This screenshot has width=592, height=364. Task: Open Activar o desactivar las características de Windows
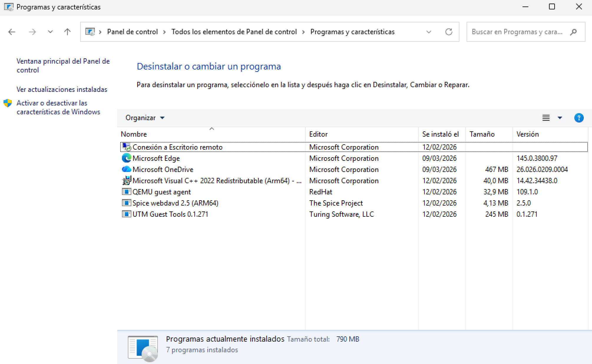pyautogui.click(x=58, y=107)
